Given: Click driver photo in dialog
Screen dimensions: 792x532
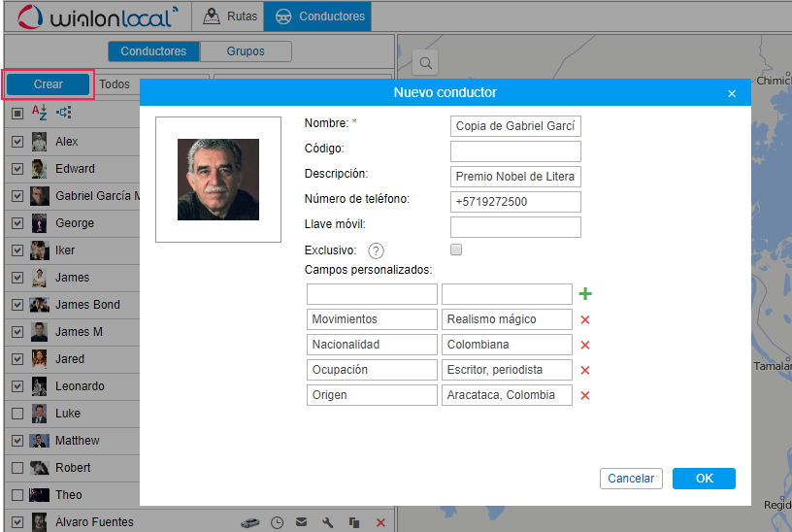Looking at the screenshot, I should [218, 180].
